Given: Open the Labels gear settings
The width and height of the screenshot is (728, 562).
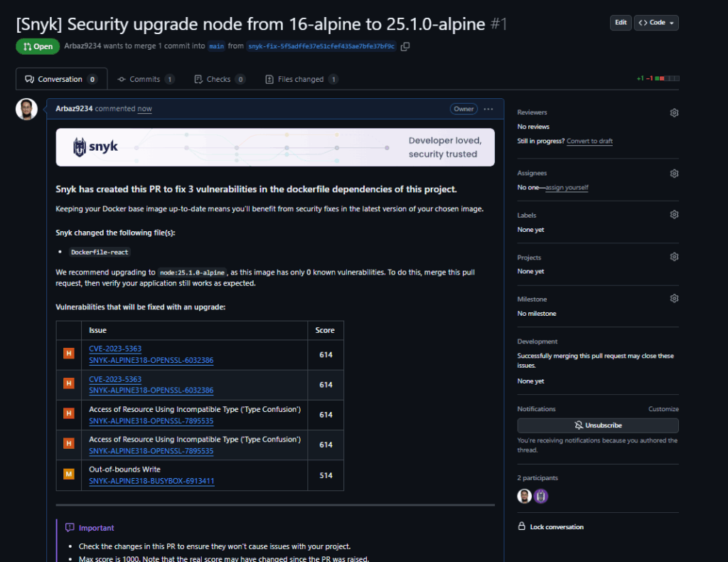Looking at the screenshot, I should click(674, 215).
